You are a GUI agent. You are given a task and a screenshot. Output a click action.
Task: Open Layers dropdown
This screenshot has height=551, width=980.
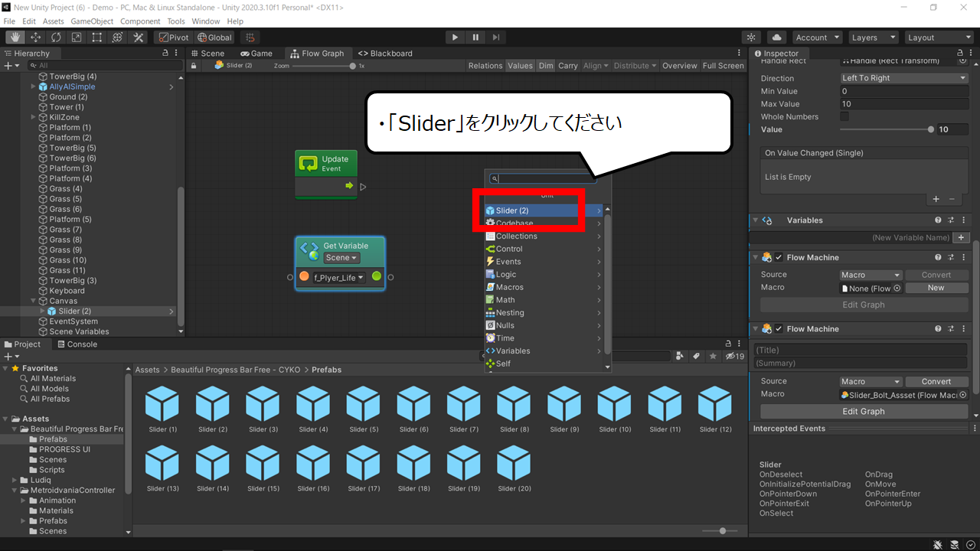pos(873,37)
